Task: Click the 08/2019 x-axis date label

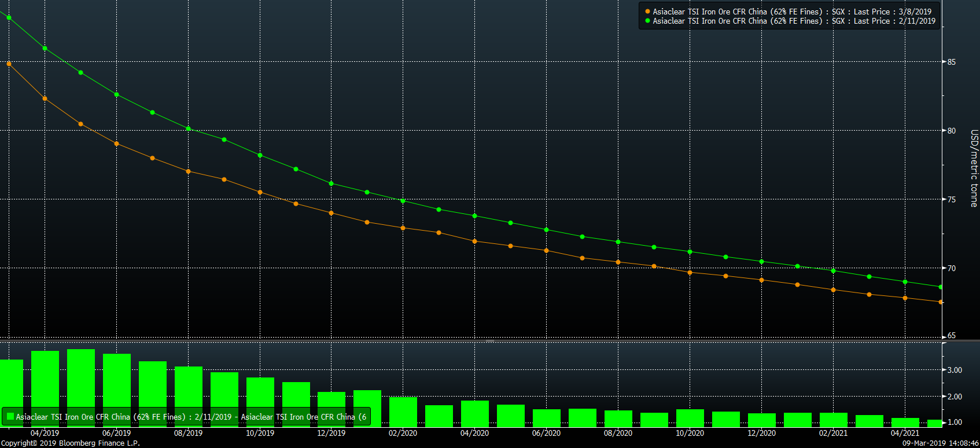Action: click(x=188, y=433)
